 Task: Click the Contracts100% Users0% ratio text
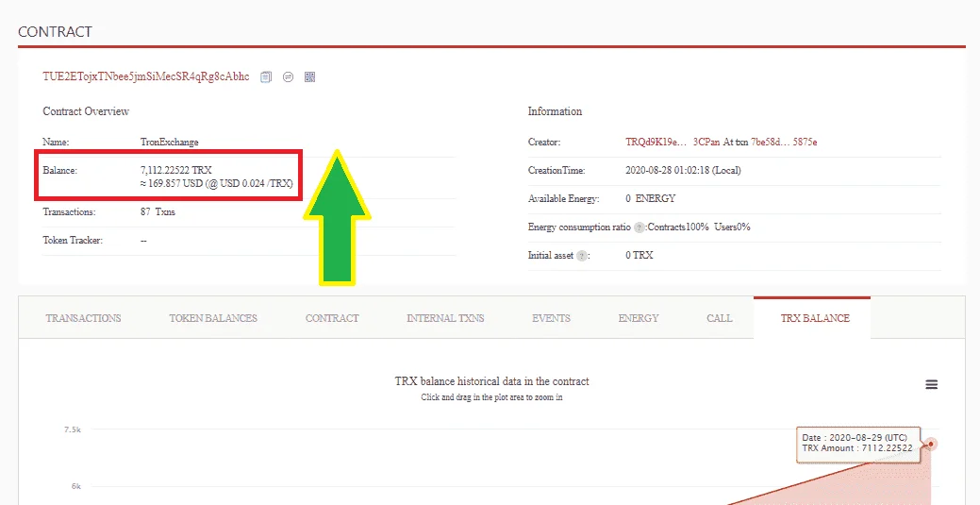[699, 227]
